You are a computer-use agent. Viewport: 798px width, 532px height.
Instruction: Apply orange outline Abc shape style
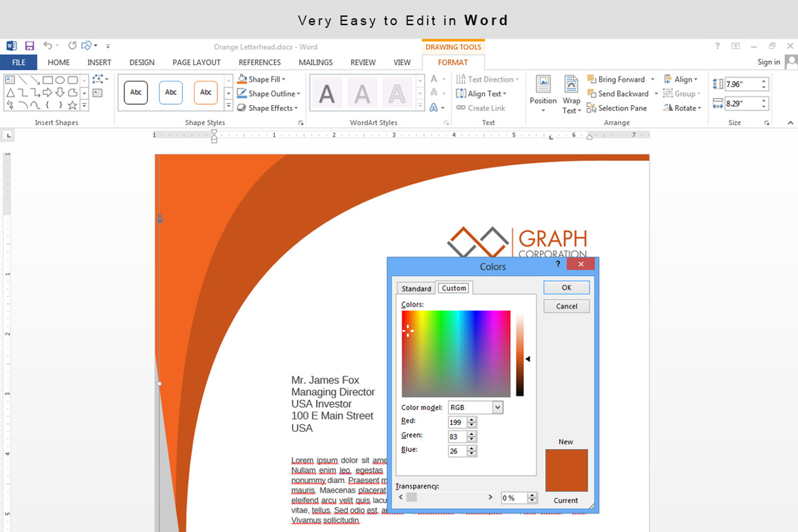206,92
